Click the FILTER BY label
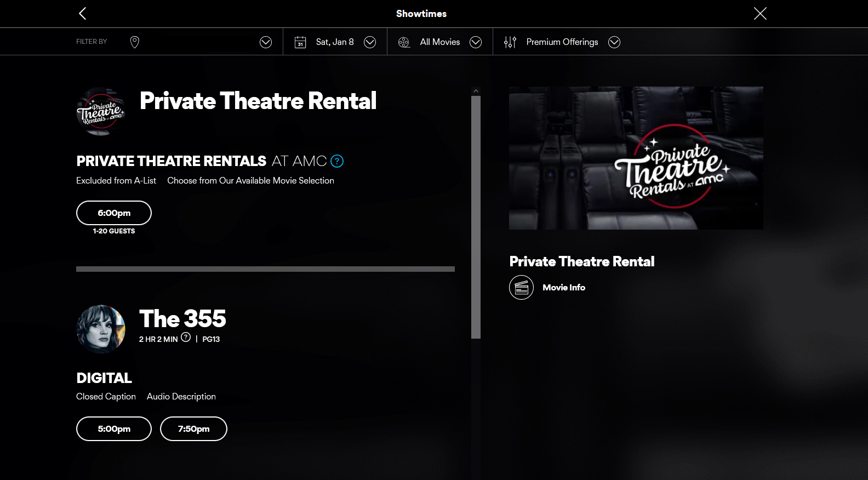 [x=92, y=42]
